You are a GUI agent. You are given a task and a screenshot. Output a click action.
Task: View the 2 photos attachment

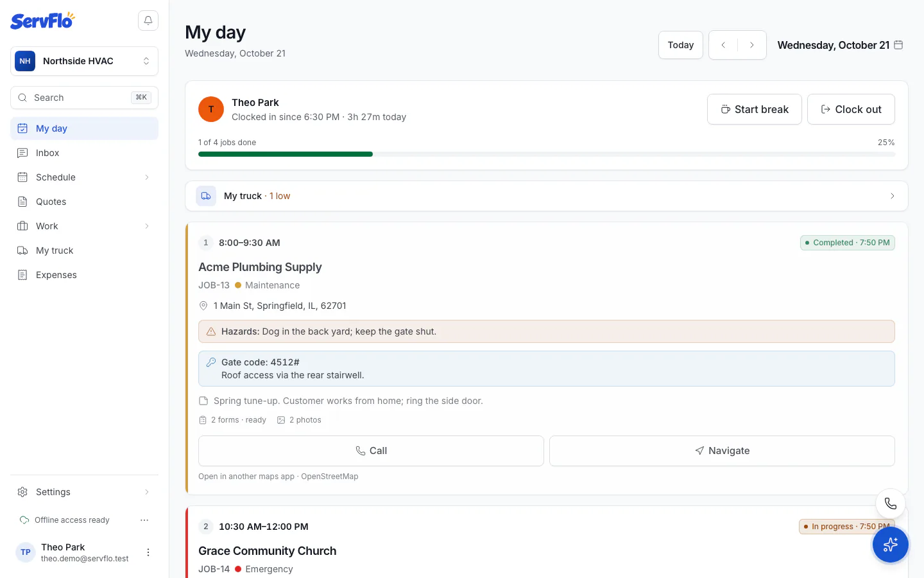click(299, 420)
